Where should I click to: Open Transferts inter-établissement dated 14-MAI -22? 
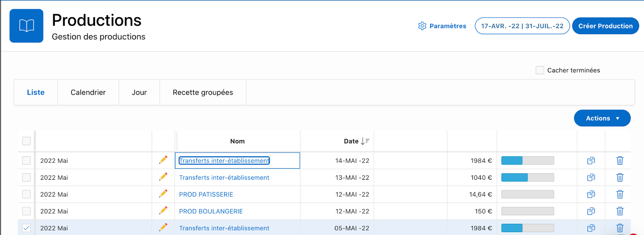pos(224,161)
